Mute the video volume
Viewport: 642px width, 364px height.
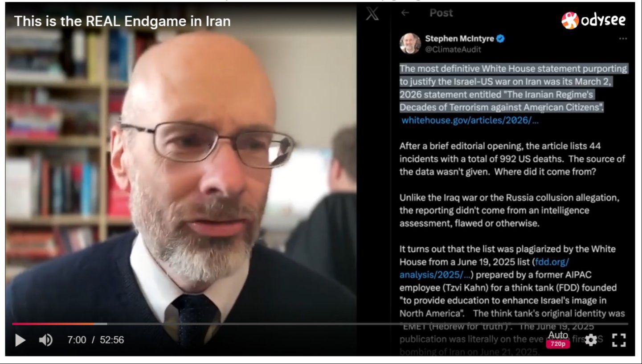point(45,340)
